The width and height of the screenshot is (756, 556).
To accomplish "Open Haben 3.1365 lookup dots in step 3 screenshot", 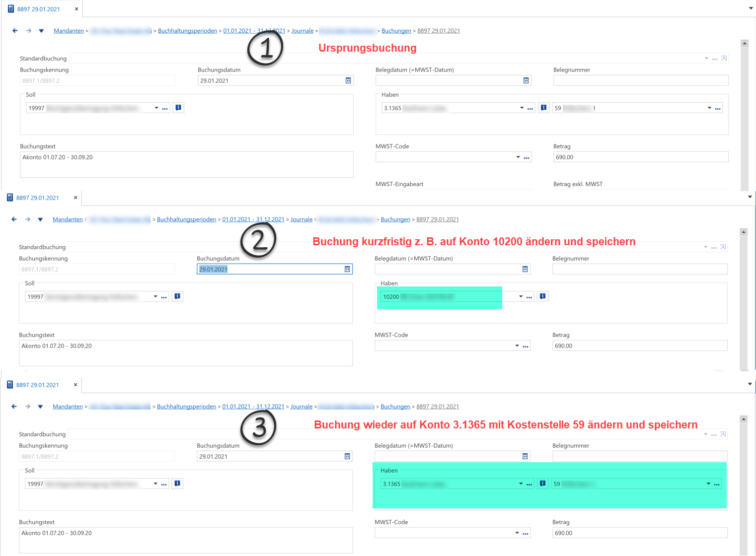I will click(x=529, y=484).
